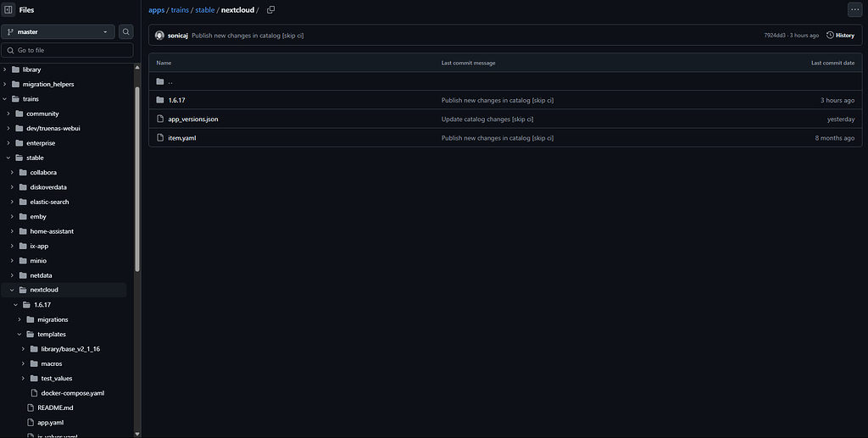
Task: Collapse sidebar 1.6.17 folder chevron
Action: pyautogui.click(x=15, y=305)
